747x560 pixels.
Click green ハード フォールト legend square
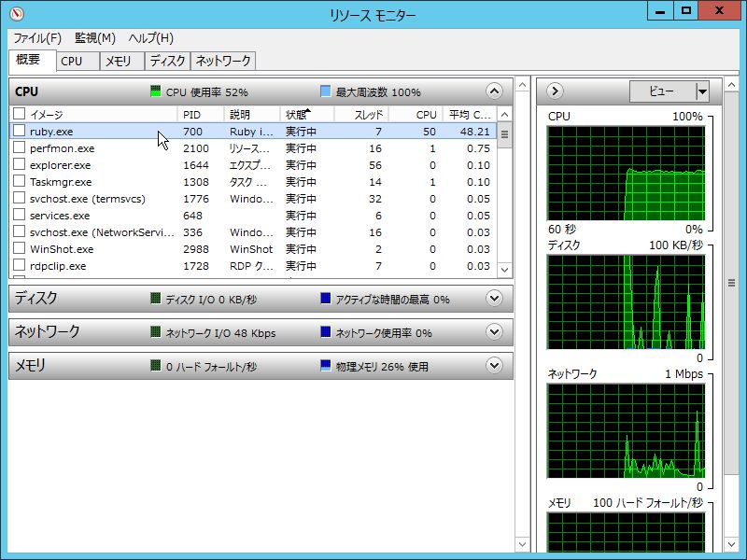pos(155,366)
